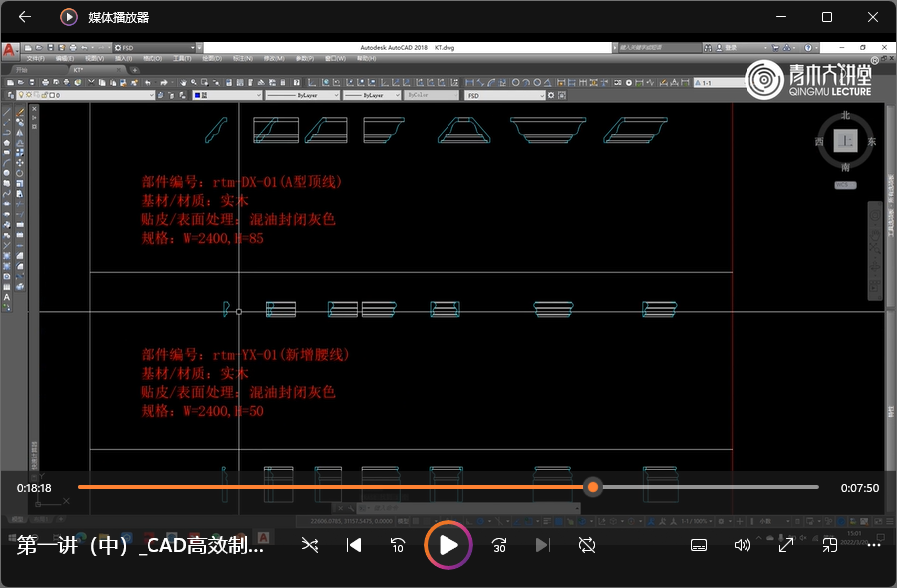897x588 pixels.
Task: Click the remaining time 0:07:50 label
Action: [859, 488]
